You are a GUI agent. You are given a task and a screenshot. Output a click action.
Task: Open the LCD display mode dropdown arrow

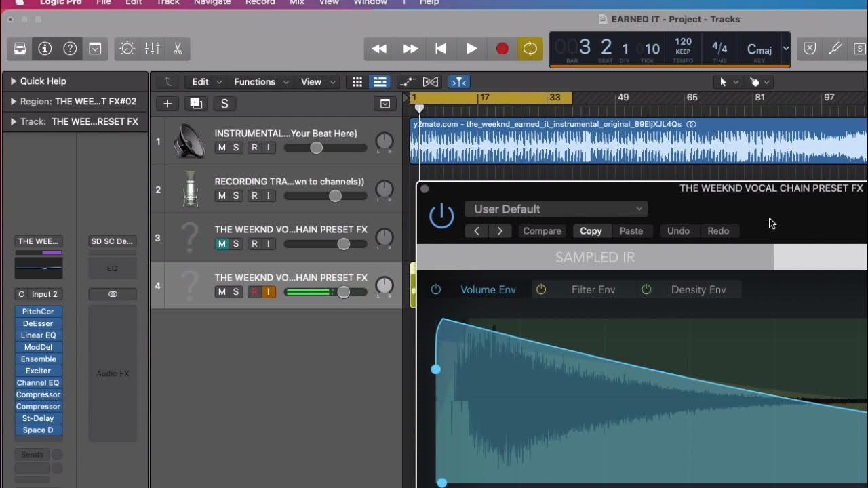coord(786,49)
